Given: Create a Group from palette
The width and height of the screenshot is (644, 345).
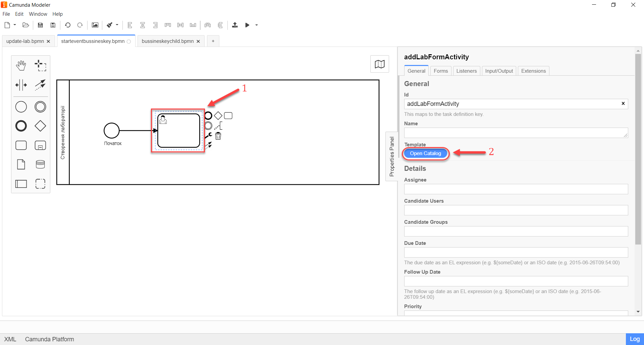Looking at the screenshot, I should point(40,184).
